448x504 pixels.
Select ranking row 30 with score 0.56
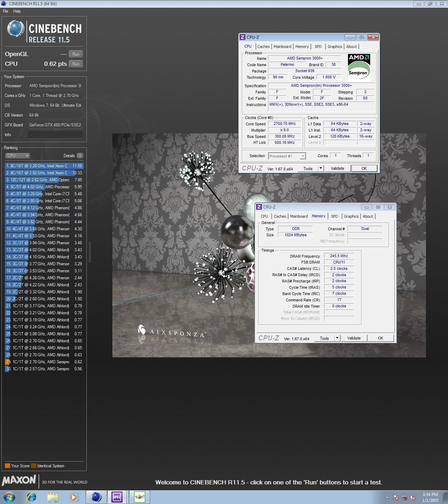[x=44, y=369]
